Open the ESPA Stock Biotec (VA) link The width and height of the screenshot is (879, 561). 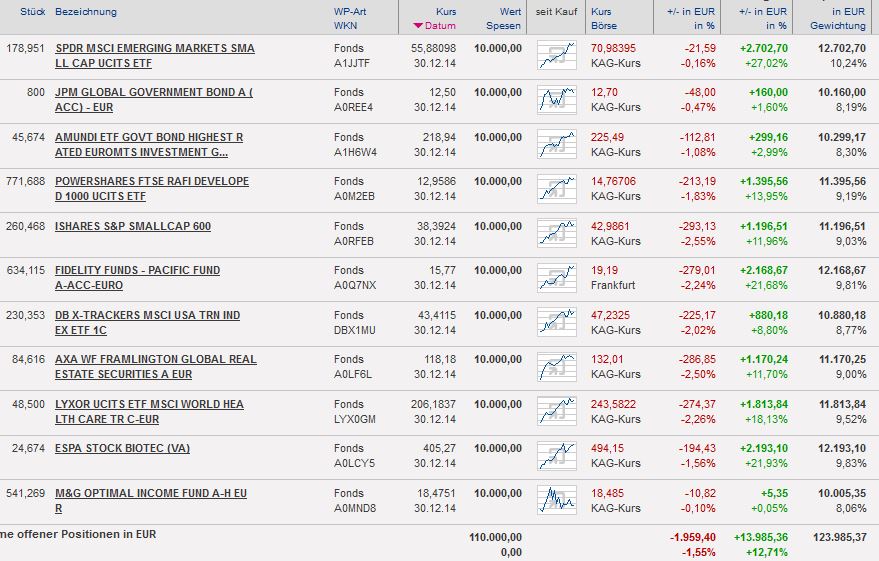pos(122,448)
